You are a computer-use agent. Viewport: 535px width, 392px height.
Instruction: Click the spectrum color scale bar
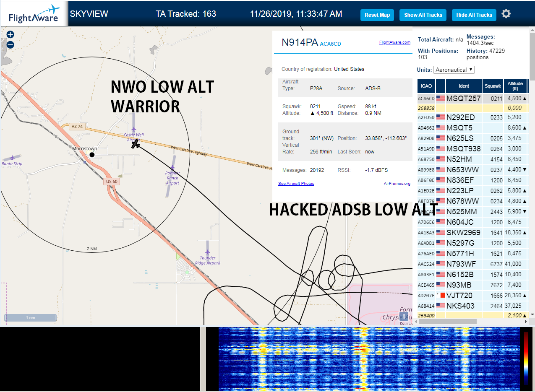point(526,359)
